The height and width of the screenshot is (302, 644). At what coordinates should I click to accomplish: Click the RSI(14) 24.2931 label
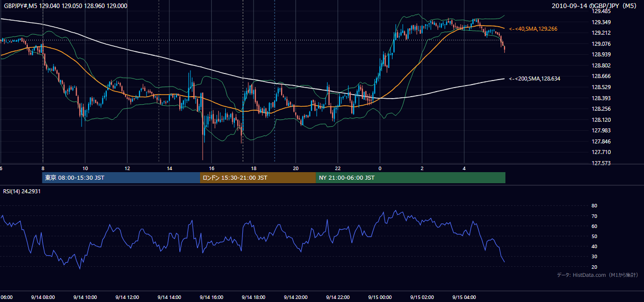pyautogui.click(x=22, y=191)
